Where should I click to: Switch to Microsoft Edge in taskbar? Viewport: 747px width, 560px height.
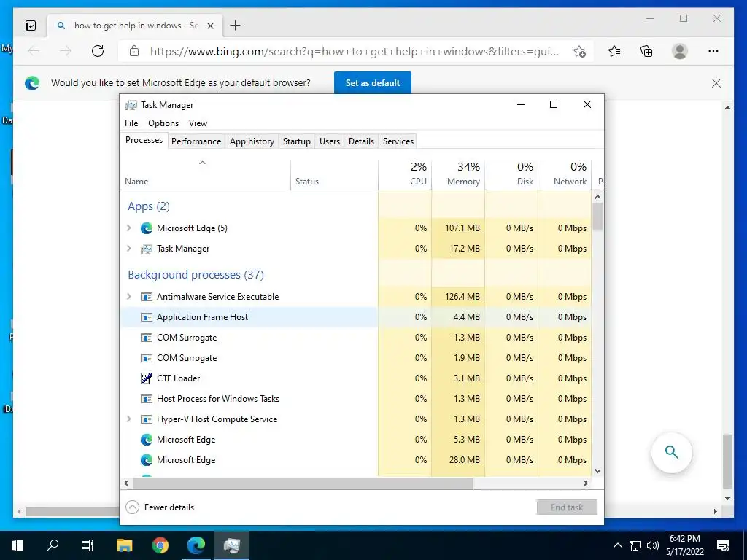(x=196, y=545)
